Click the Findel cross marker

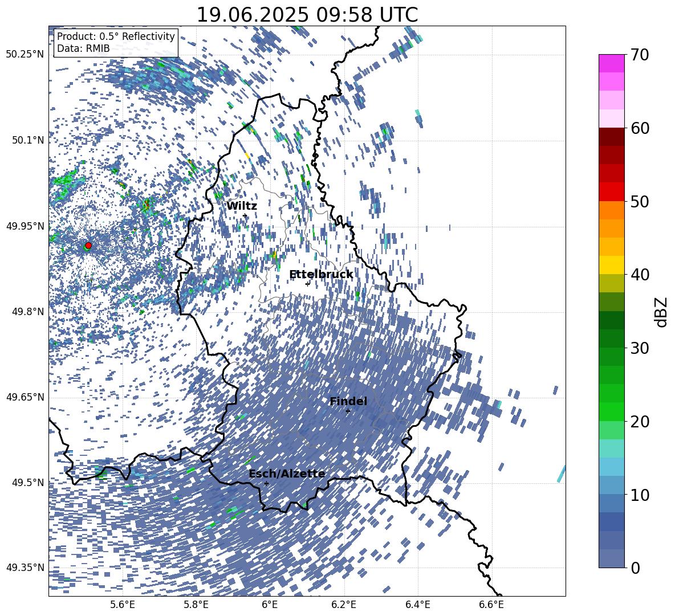click(348, 411)
